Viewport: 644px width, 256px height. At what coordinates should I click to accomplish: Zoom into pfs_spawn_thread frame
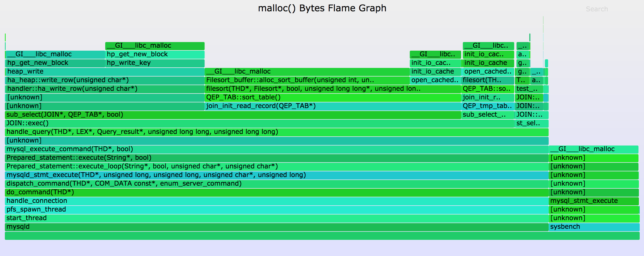coord(277,210)
